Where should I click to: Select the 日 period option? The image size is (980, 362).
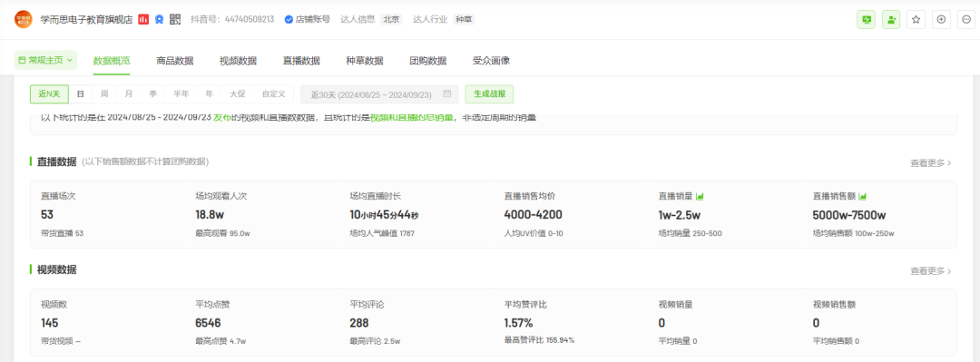tap(81, 94)
